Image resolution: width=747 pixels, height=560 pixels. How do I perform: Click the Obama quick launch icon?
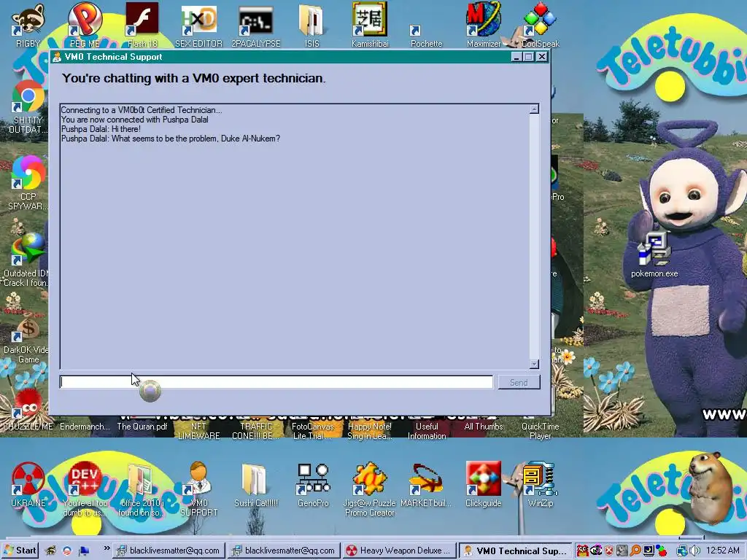(x=67, y=551)
